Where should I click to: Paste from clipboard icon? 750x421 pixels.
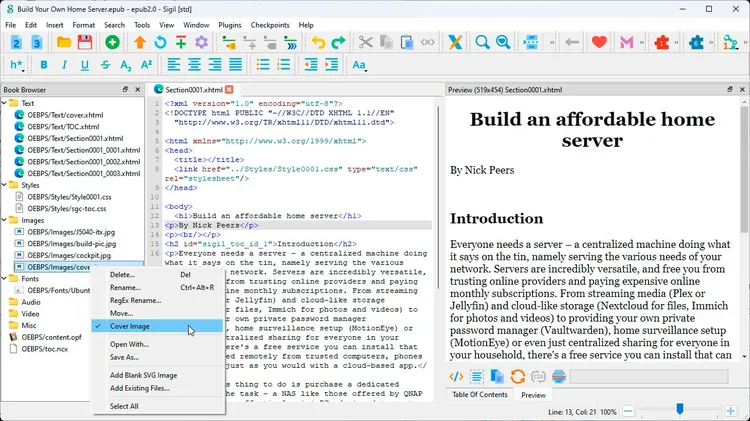(x=407, y=43)
